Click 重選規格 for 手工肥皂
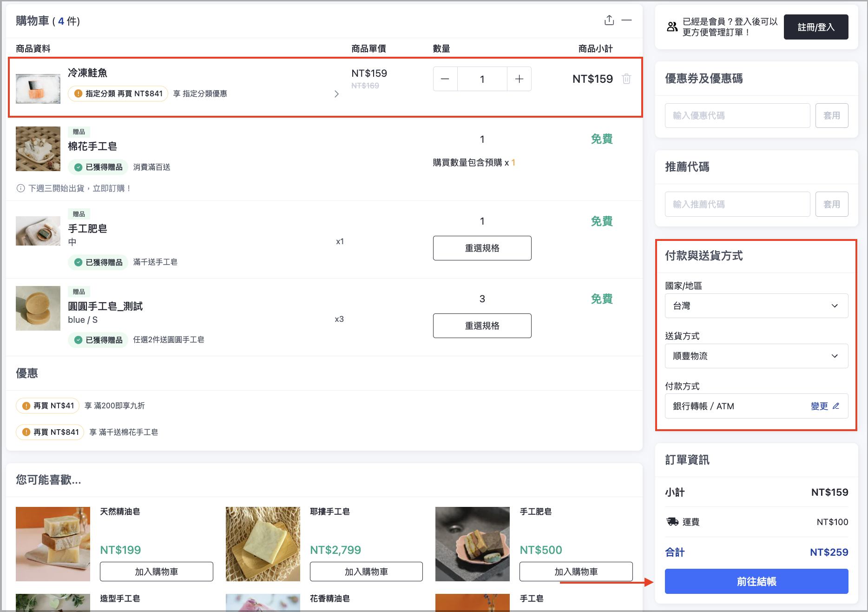This screenshot has height=612, width=868. (x=482, y=248)
